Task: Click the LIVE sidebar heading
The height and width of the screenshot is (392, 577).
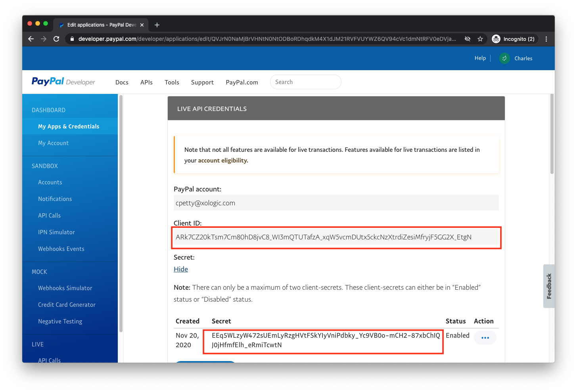Action: 38,344
